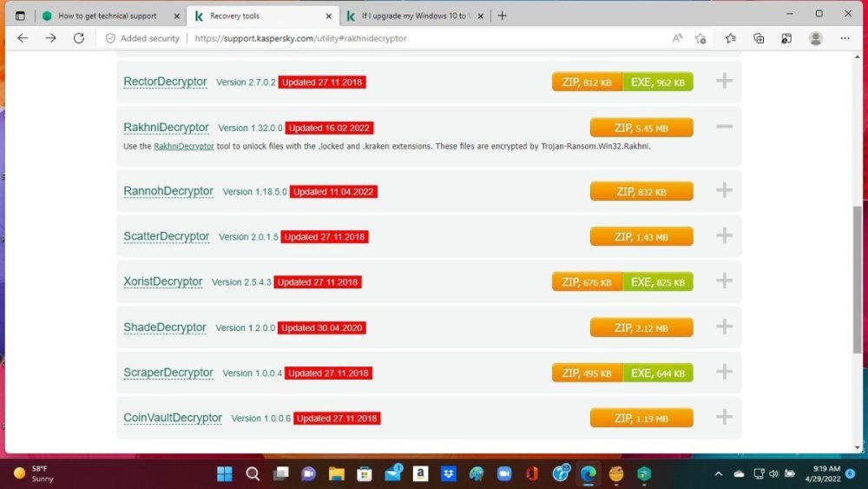Open the volume control in tray

point(774,474)
